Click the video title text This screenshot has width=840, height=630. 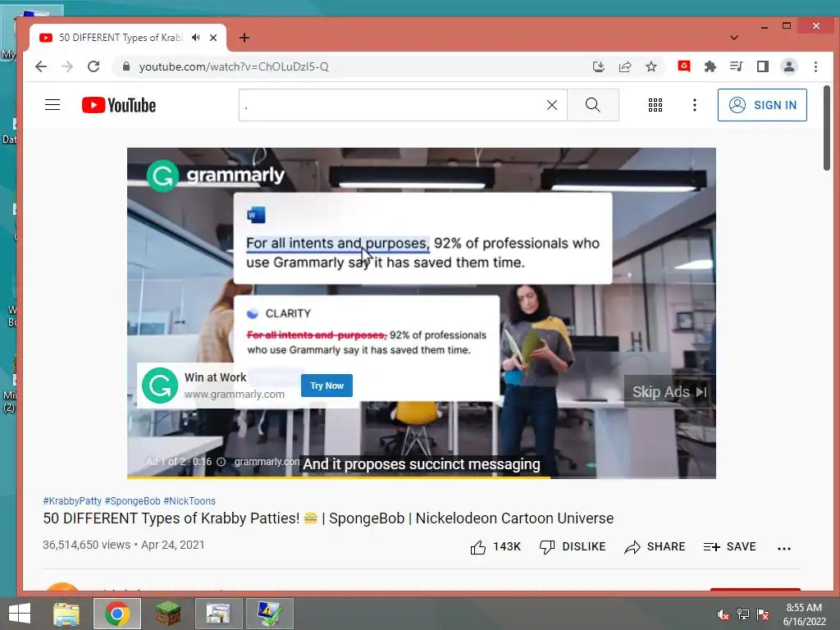pyautogui.click(x=328, y=518)
